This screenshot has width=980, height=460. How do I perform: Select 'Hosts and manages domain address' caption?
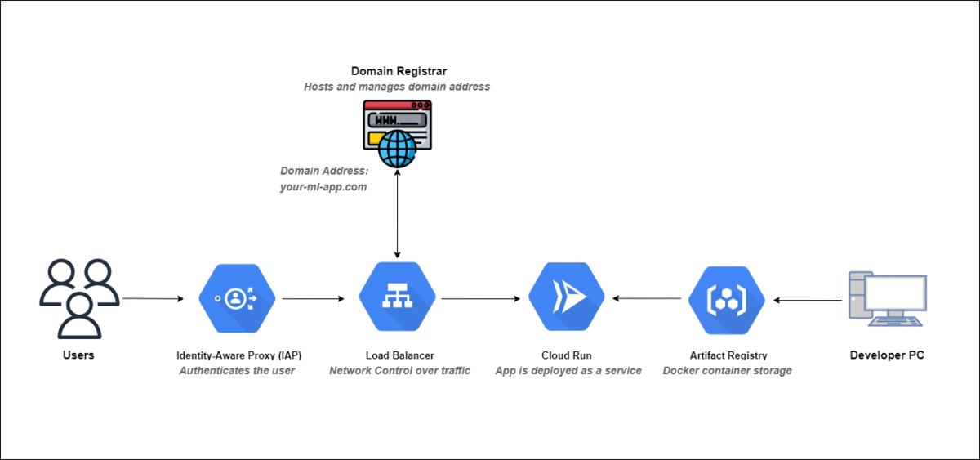click(x=397, y=87)
